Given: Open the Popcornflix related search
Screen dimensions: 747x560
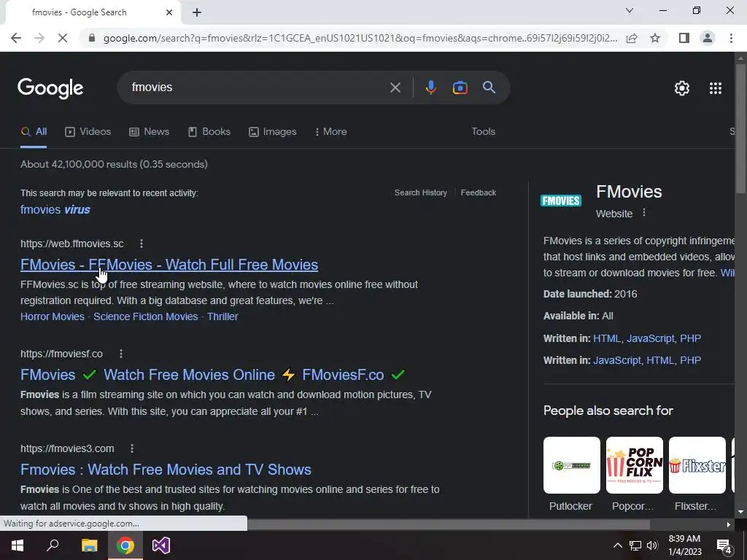Looking at the screenshot, I should tap(634, 474).
